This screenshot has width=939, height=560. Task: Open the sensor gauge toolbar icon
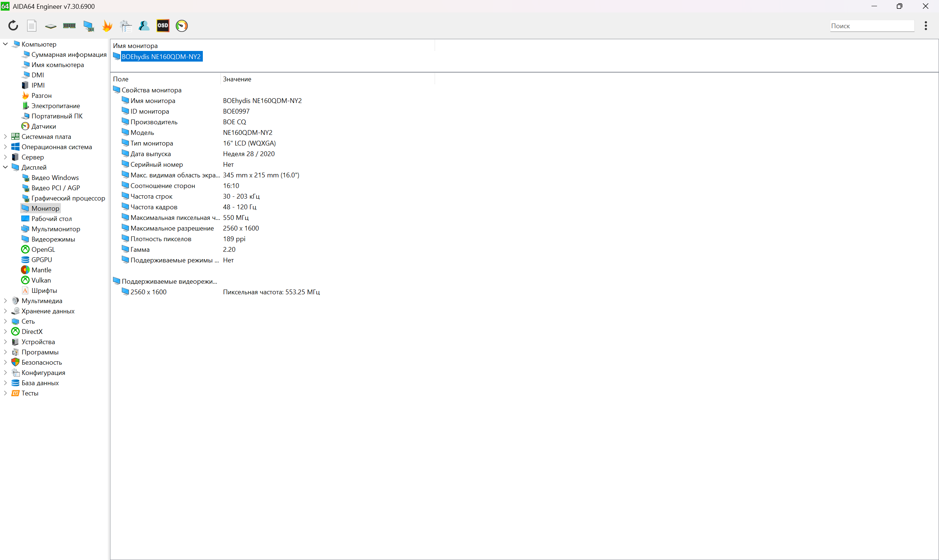click(182, 26)
